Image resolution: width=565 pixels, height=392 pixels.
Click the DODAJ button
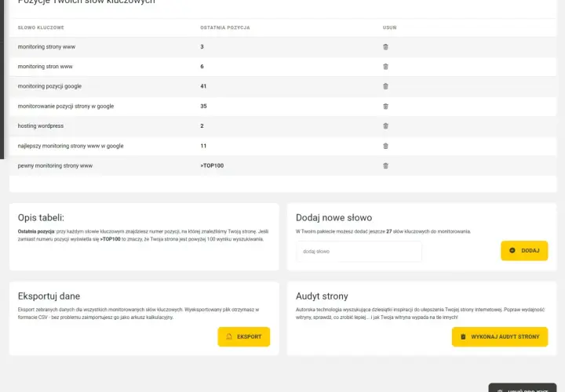tap(524, 251)
